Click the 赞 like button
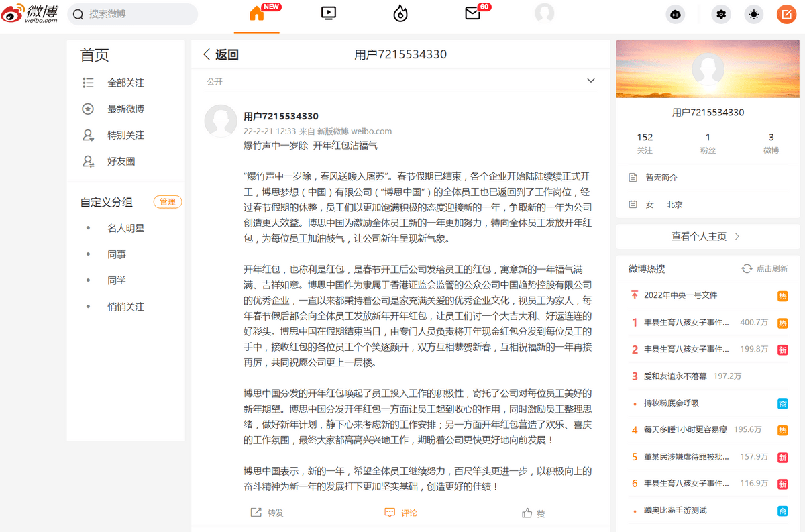Screen dimensions: 805x532 click(534, 513)
